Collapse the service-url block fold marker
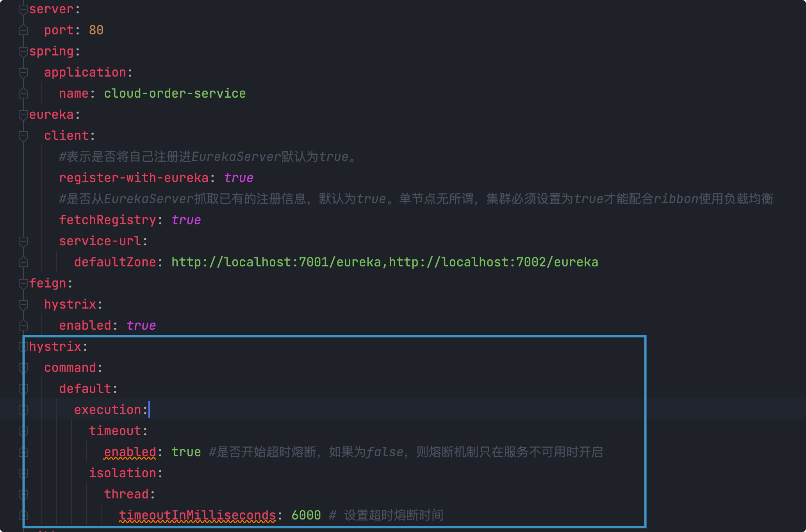Screen dimensions: 806x532 tap(23, 241)
